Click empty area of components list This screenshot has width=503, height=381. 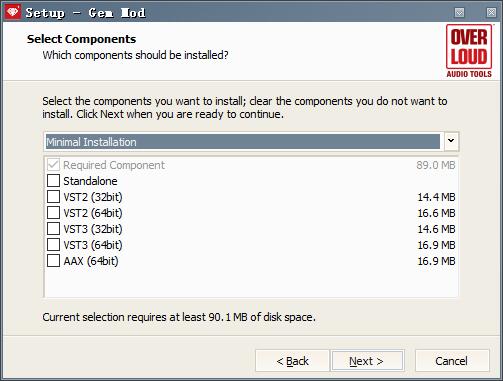[251, 283]
